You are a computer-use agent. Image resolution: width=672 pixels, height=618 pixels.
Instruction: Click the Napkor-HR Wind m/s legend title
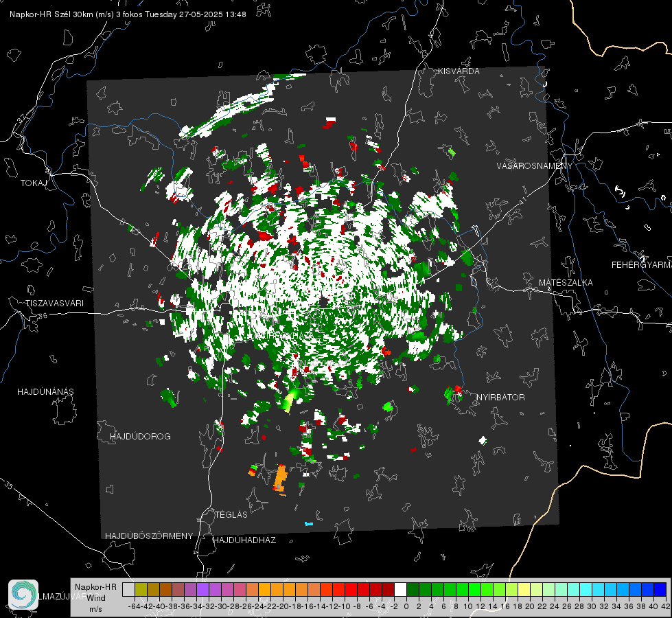95,598
